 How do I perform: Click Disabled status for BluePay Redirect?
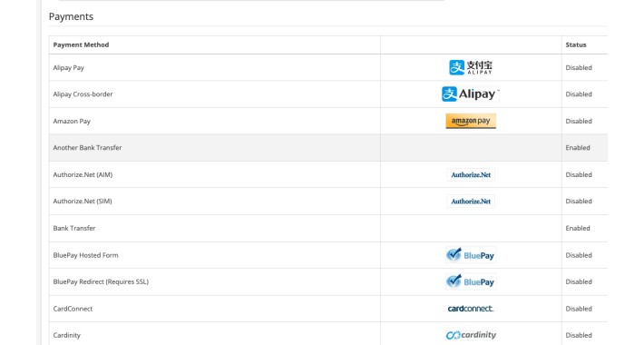(579, 281)
